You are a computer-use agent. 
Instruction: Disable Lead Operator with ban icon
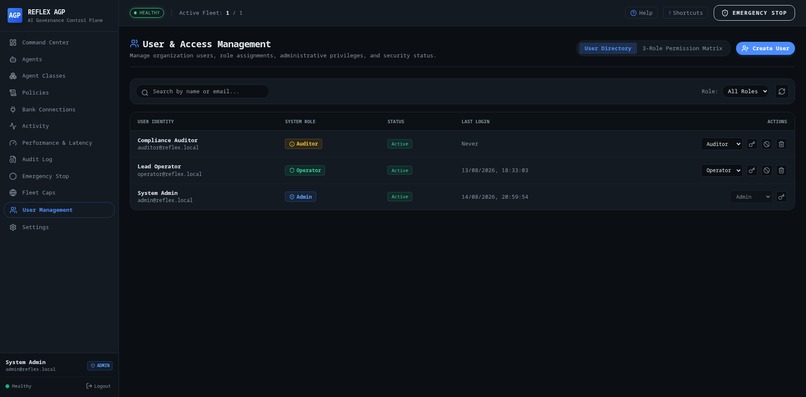[x=766, y=170]
